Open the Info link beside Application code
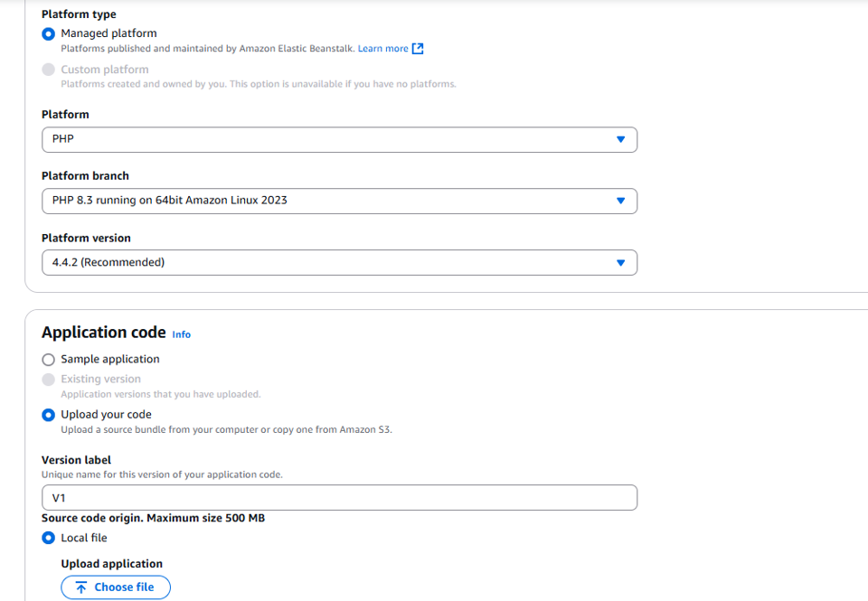Image resolution: width=868 pixels, height=601 pixels. tap(182, 334)
